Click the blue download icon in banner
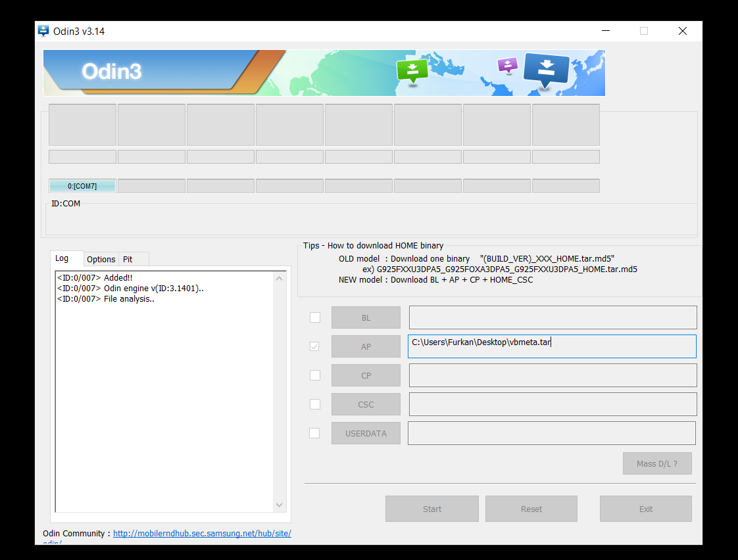The image size is (738, 560). [546, 70]
